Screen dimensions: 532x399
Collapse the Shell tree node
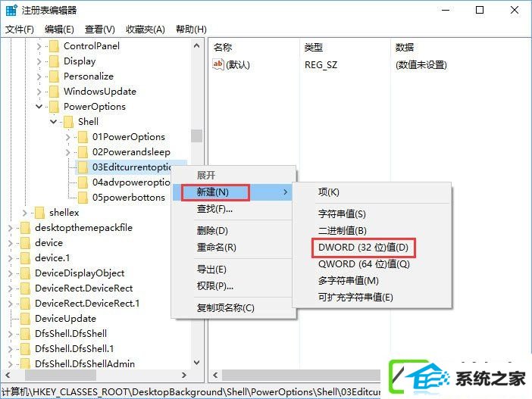click(x=54, y=122)
